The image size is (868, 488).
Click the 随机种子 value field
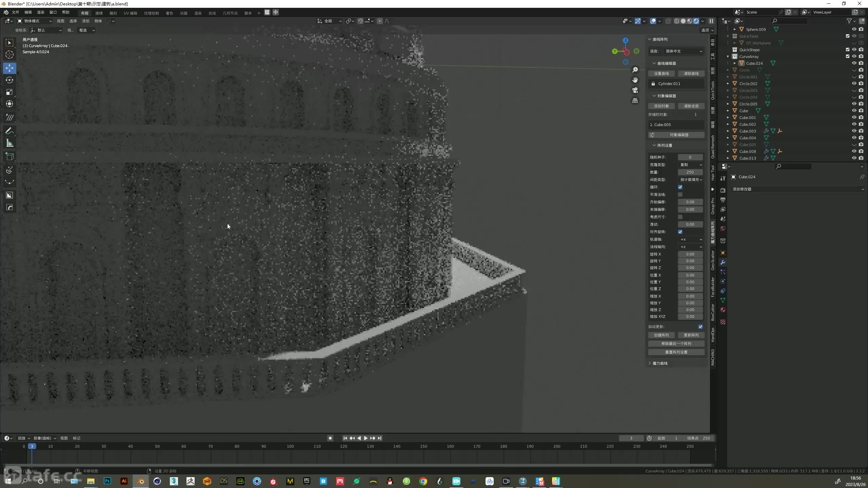(x=690, y=157)
